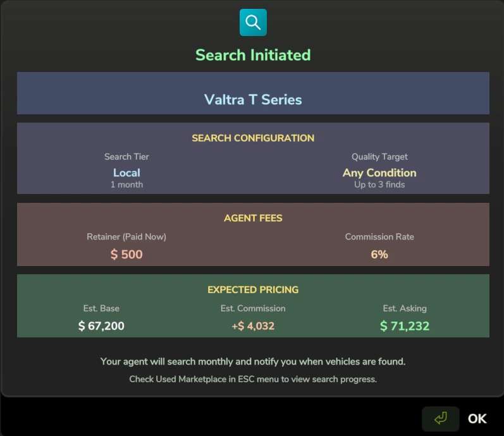Click the $ 500 retainer amount

126,255
